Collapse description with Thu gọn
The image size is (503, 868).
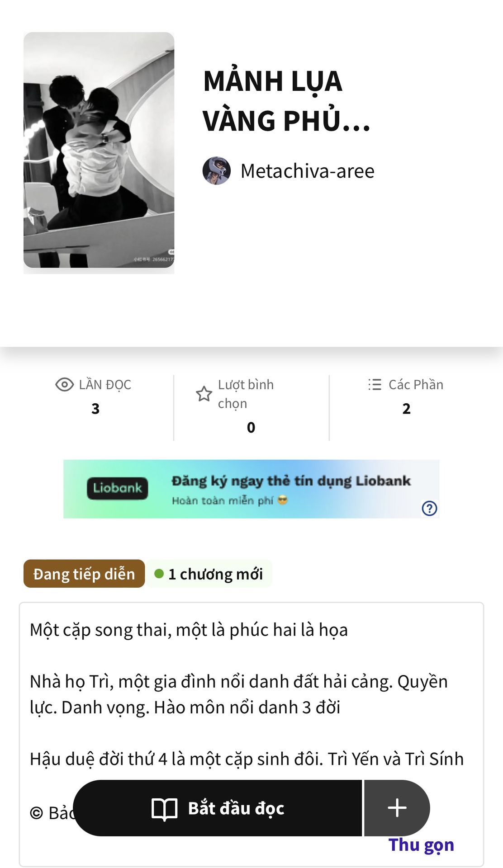point(421,845)
